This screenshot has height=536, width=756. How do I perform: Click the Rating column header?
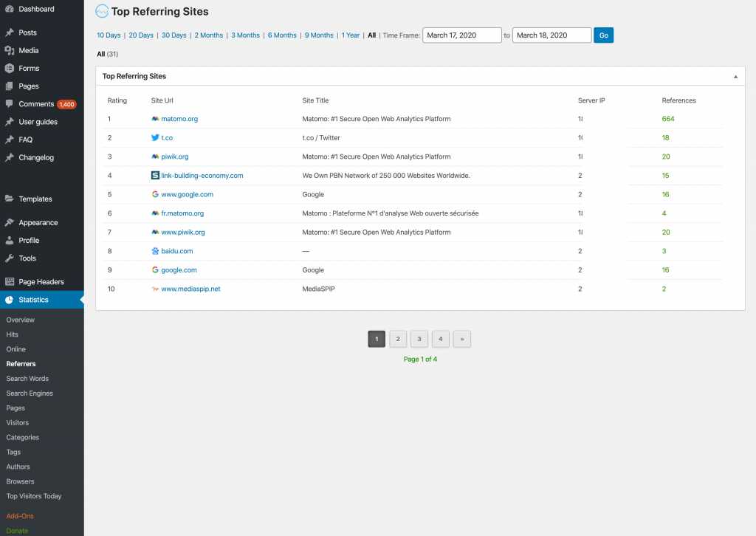(x=117, y=100)
